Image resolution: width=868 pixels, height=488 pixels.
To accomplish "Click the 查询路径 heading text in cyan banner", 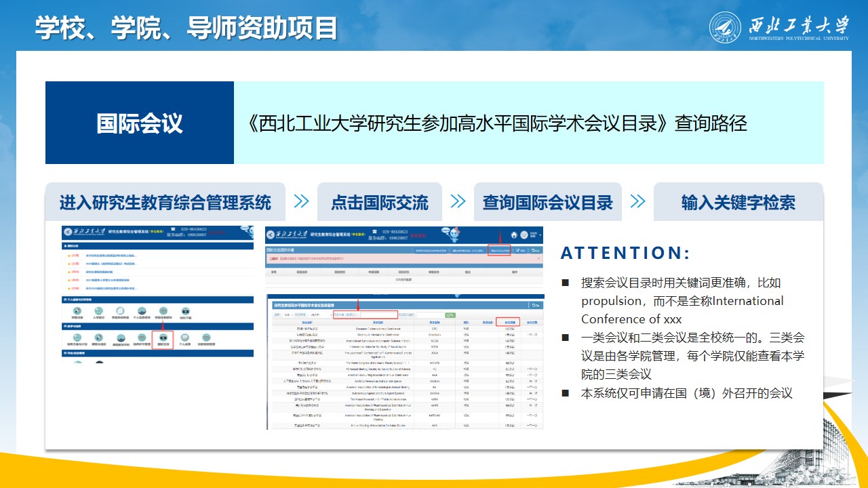I will (711, 123).
